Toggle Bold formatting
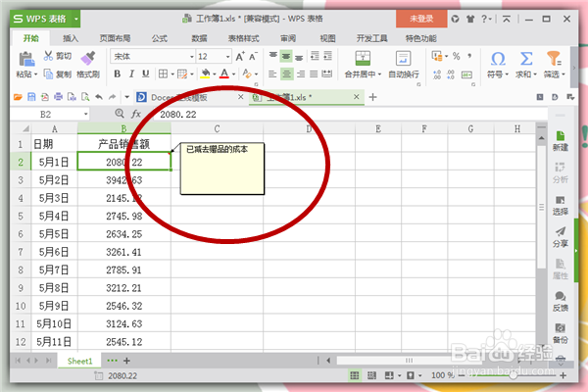Image resolution: width=588 pixels, height=392 pixels. pyautogui.click(x=118, y=73)
